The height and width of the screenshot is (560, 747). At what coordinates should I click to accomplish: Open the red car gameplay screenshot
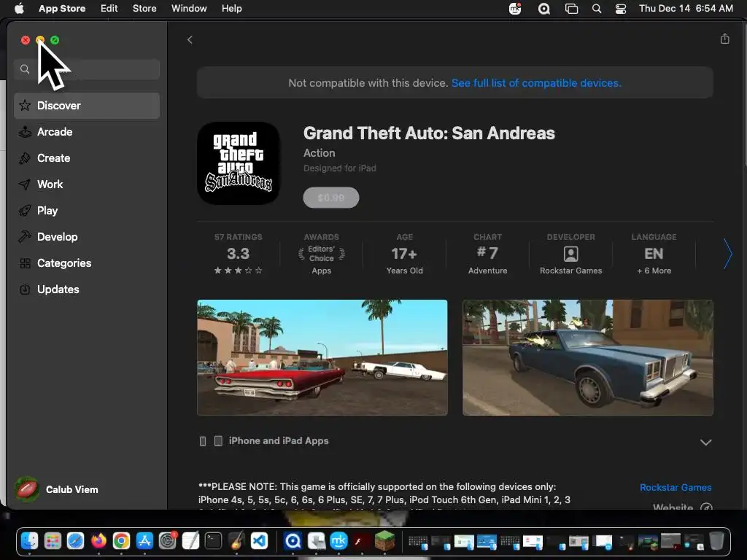pyautogui.click(x=322, y=357)
